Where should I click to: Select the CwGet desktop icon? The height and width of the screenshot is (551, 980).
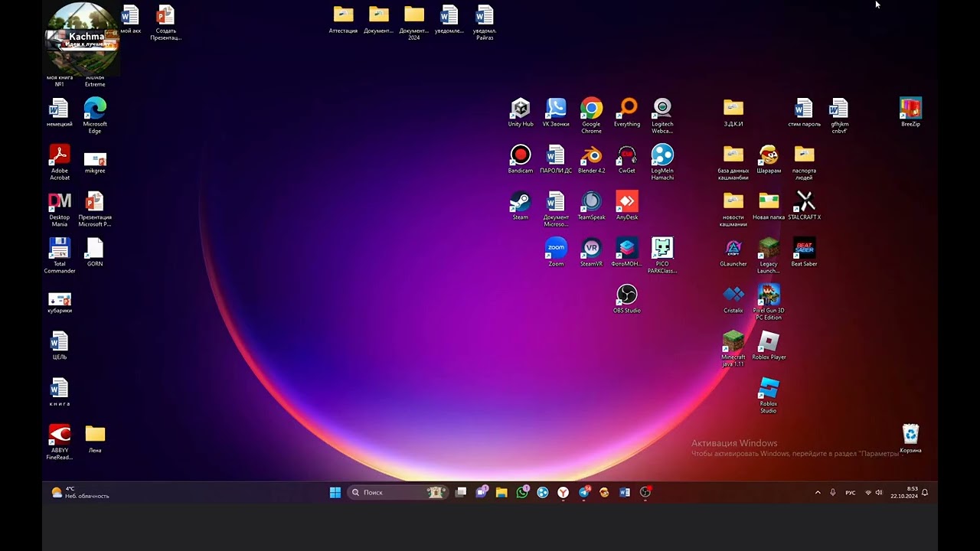click(x=627, y=159)
